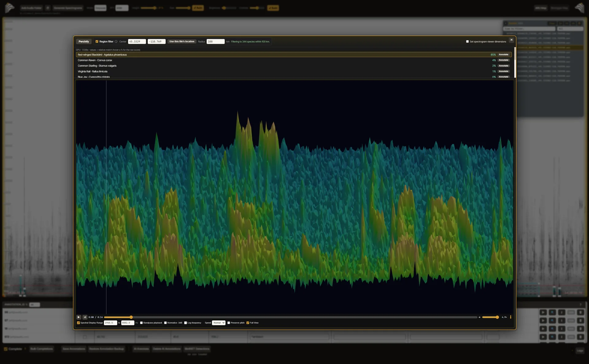Annotate the Common Raven result

pyautogui.click(x=503, y=60)
